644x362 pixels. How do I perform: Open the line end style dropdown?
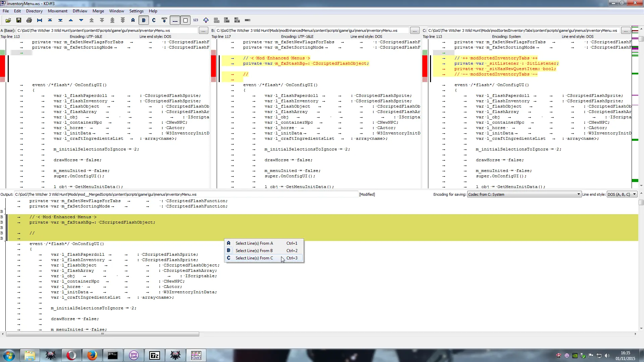pos(622,194)
